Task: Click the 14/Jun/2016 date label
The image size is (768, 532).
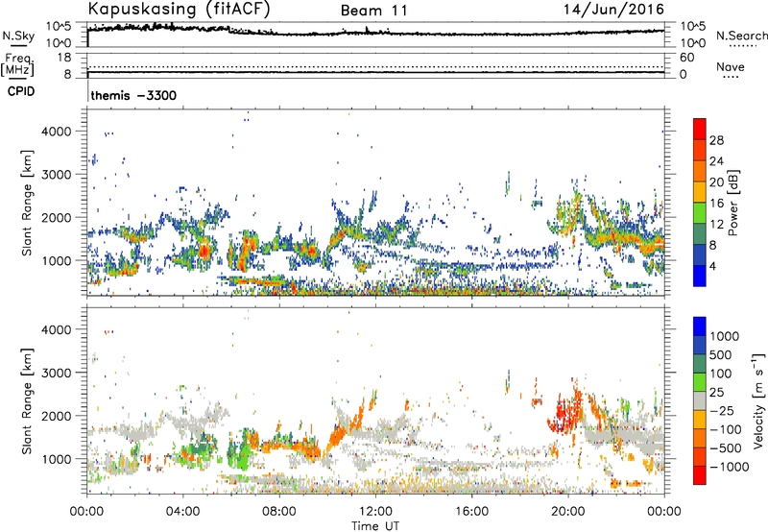Action: [x=613, y=10]
